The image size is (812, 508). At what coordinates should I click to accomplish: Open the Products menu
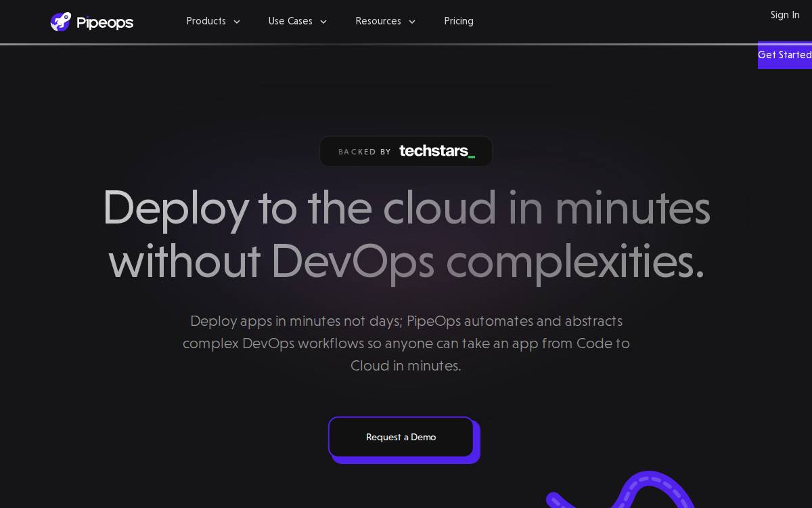(206, 21)
